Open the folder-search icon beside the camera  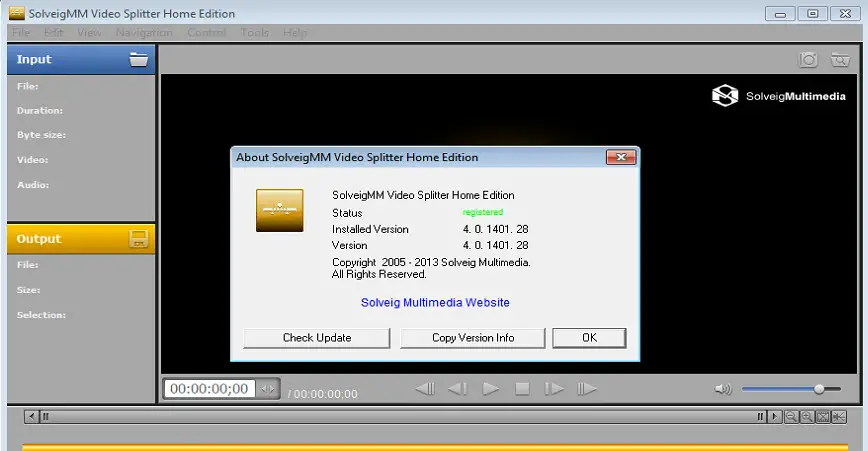840,60
